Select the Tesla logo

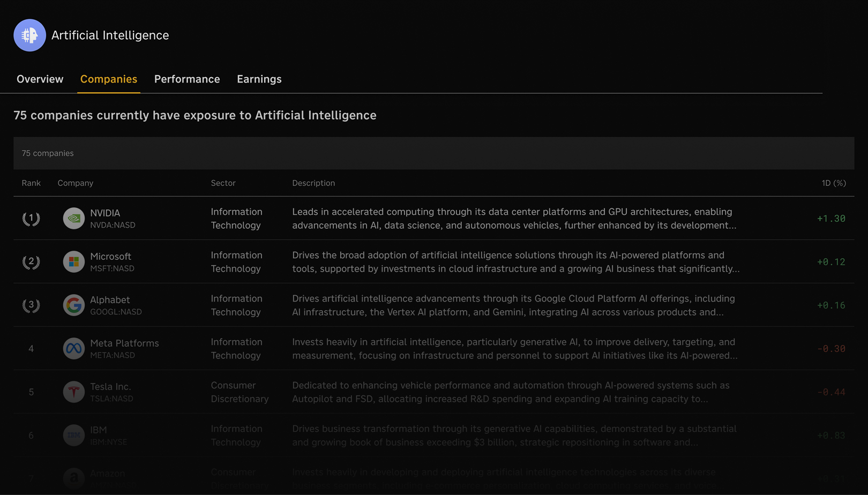coord(73,391)
